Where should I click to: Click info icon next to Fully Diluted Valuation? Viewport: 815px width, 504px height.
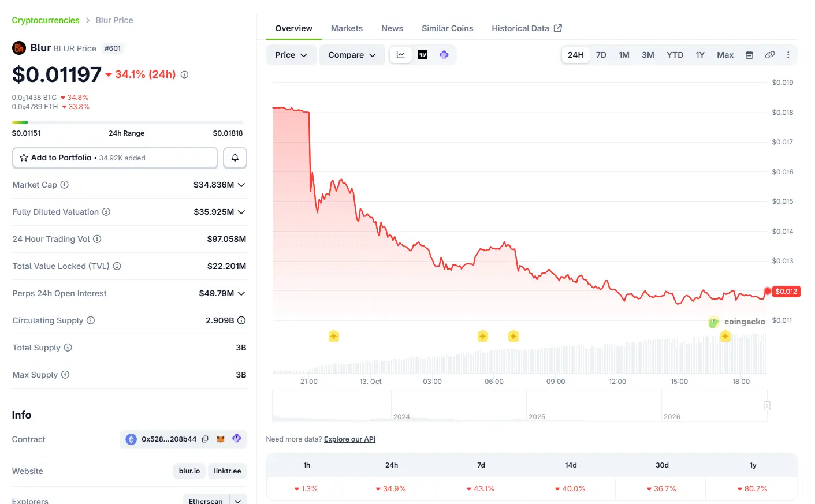click(x=106, y=212)
